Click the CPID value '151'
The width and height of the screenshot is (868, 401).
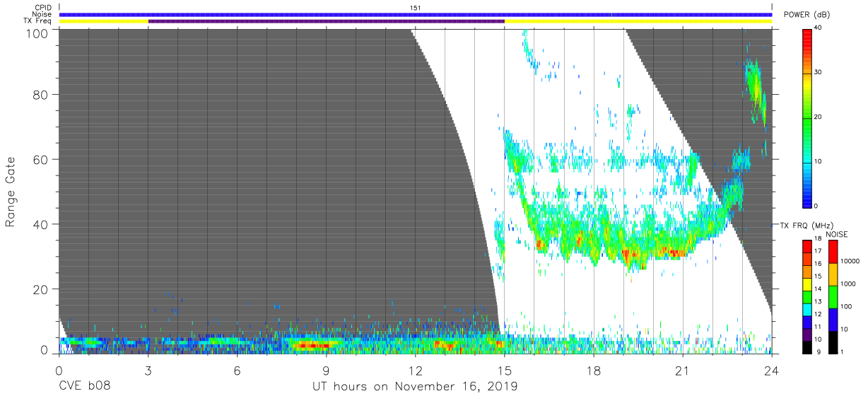416,7
